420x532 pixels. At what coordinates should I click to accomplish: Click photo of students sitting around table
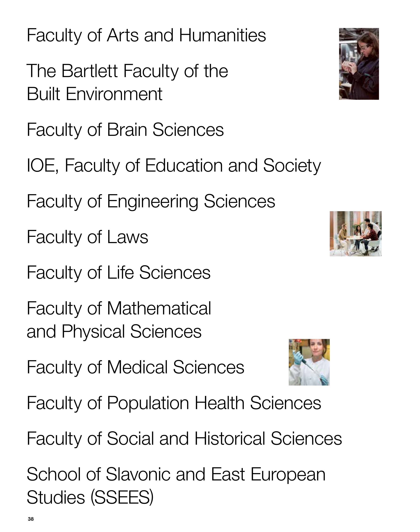coord(356,234)
